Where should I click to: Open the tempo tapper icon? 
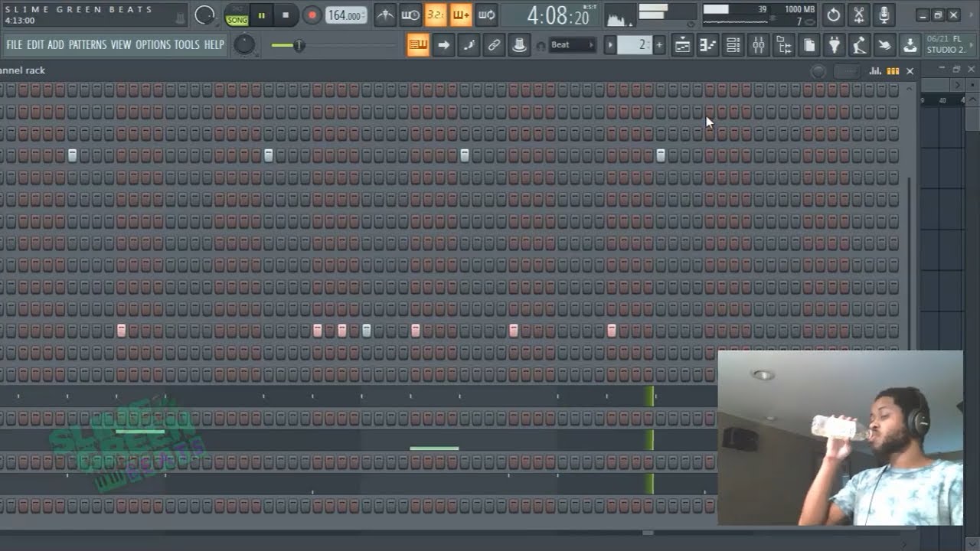pos(859,45)
